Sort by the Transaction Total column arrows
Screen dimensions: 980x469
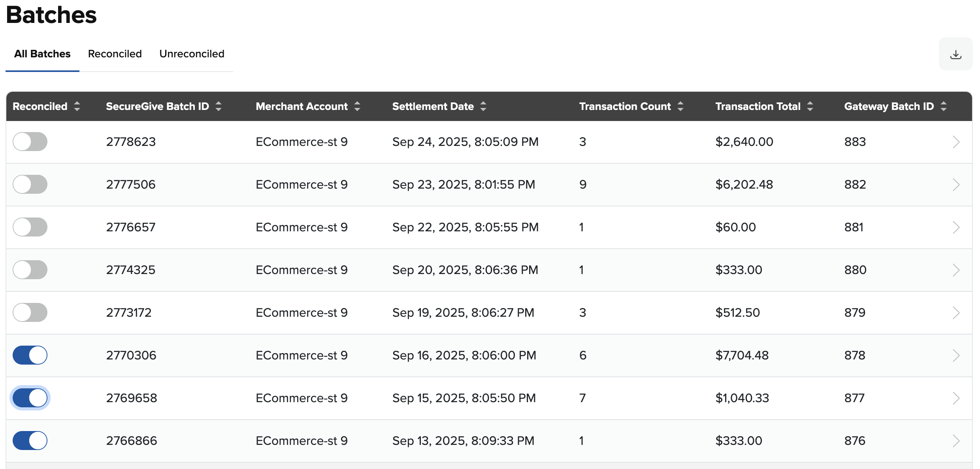(810, 106)
